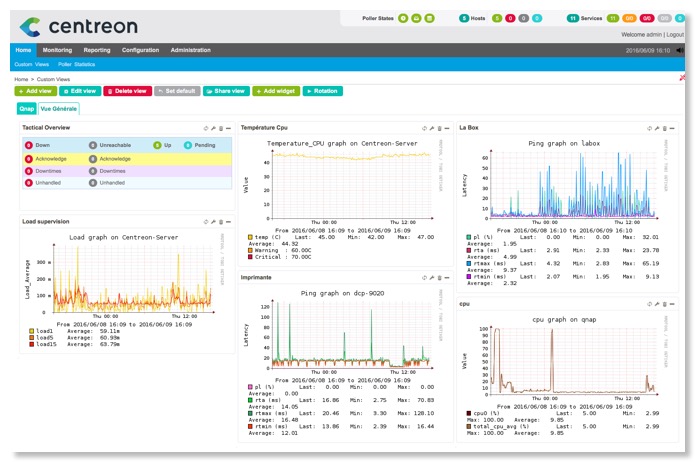695x462 pixels.
Task: Open the Monitoring menu
Action: pos(57,49)
